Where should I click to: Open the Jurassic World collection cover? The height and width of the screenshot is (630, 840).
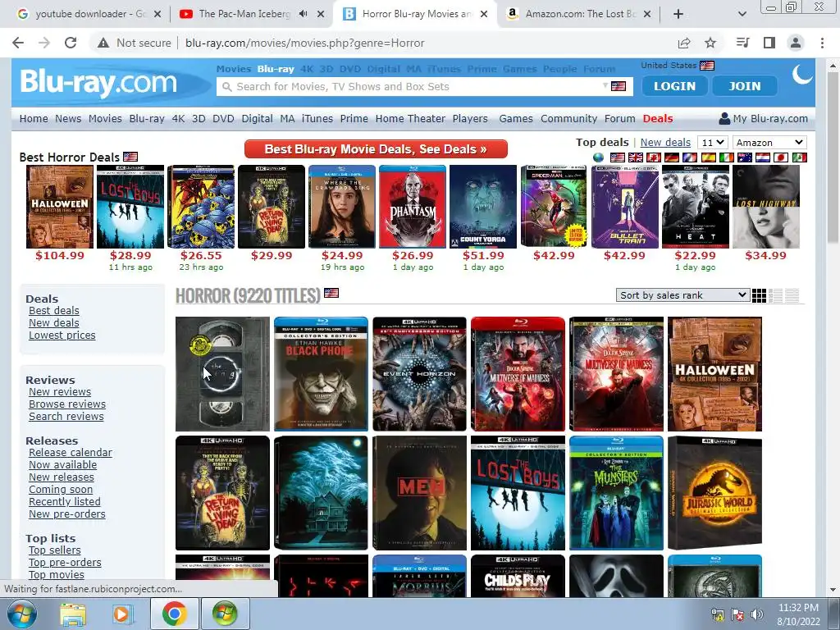(714, 493)
